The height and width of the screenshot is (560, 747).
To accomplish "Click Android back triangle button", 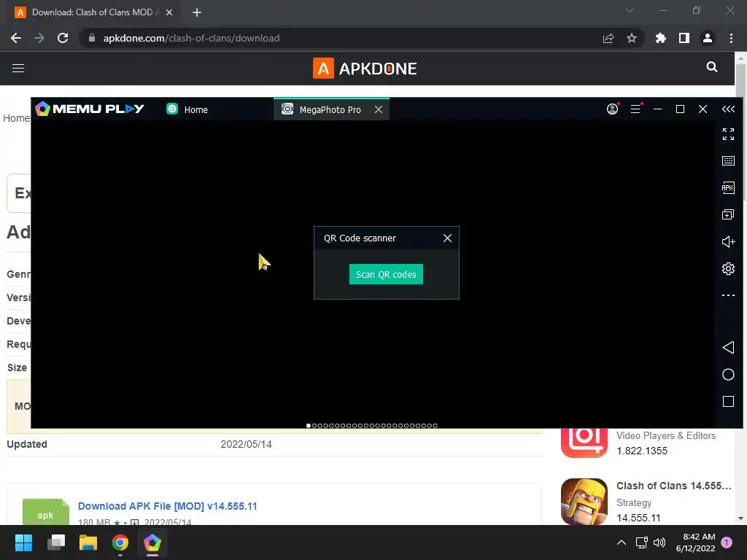I will [728, 348].
